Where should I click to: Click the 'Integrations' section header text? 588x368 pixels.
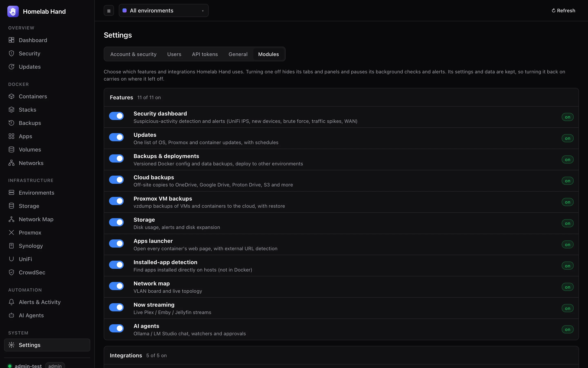point(126,355)
